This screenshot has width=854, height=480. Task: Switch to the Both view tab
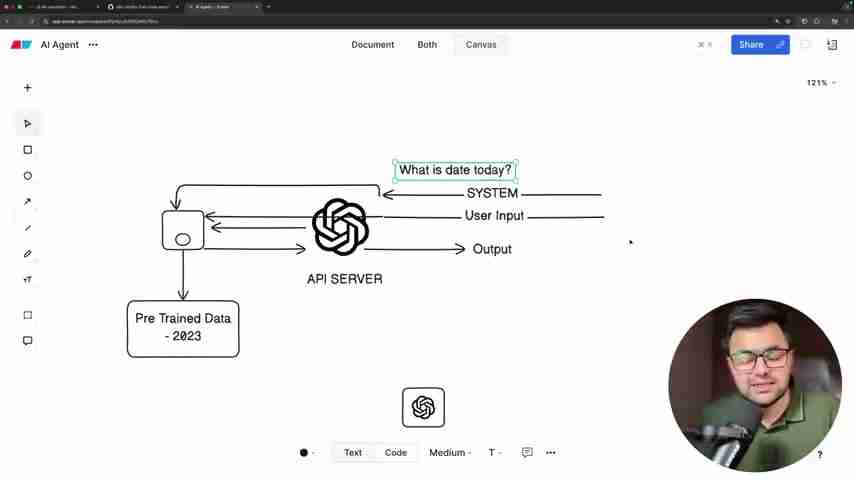click(x=427, y=45)
